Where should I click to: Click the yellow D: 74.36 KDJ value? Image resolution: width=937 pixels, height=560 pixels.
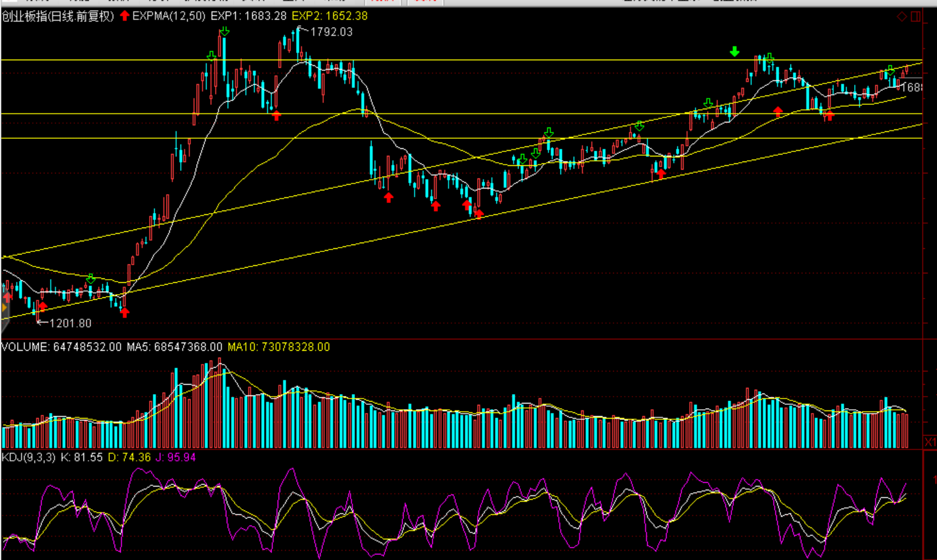point(129,457)
